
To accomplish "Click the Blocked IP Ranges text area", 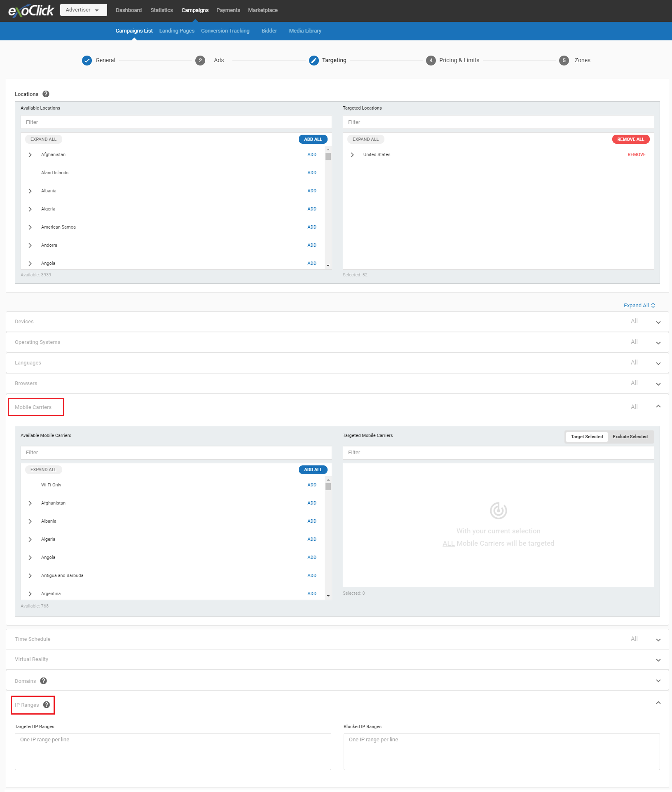I will (x=502, y=752).
